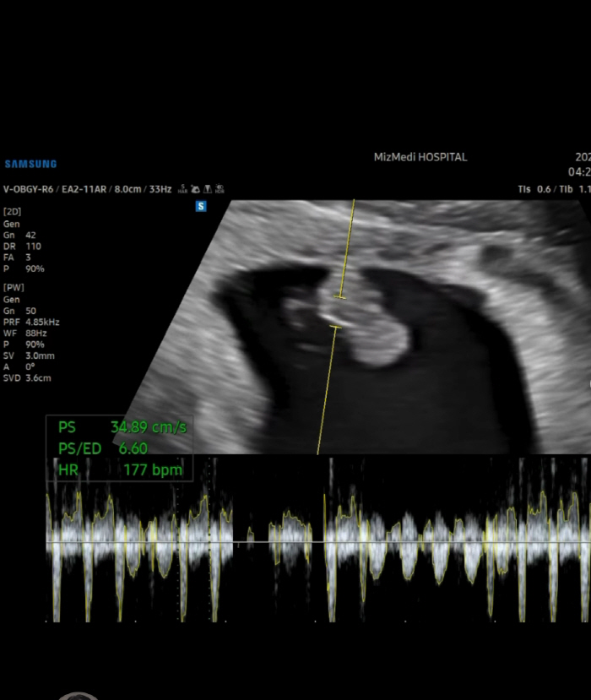Image resolution: width=591 pixels, height=700 pixels.
Task: Click the PRF 4.85kHz setting
Action: click(x=31, y=322)
